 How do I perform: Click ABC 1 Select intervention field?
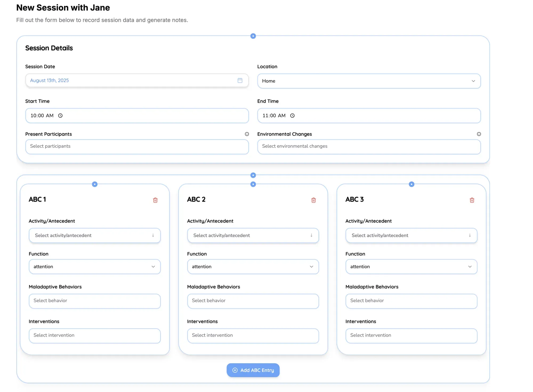tap(95, 336)
